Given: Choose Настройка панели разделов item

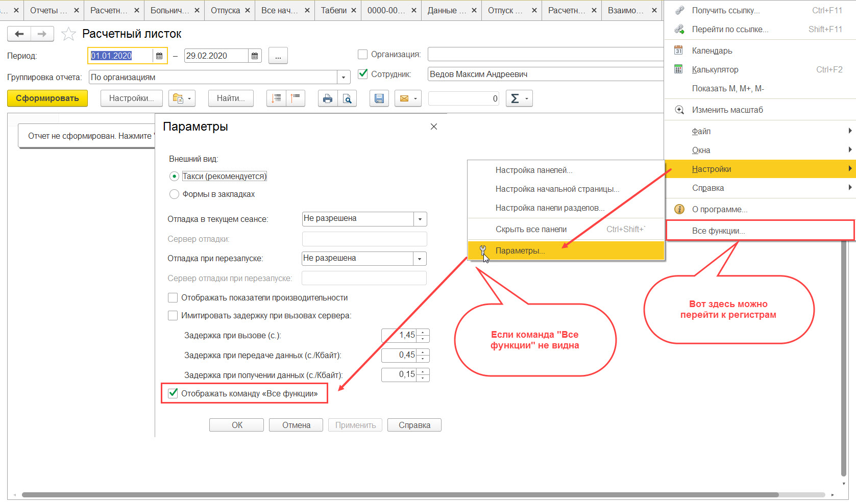Looking at the screenshot, I should (566, 208).
